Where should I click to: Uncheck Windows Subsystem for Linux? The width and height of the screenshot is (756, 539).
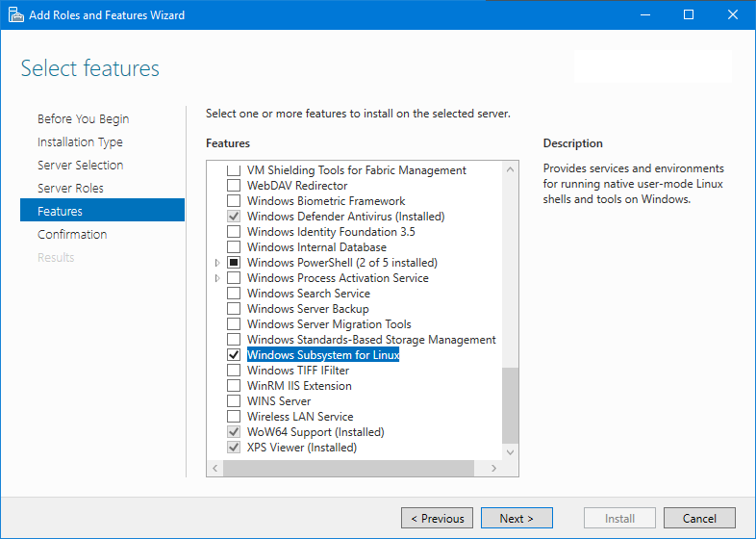tap(233, 355)
